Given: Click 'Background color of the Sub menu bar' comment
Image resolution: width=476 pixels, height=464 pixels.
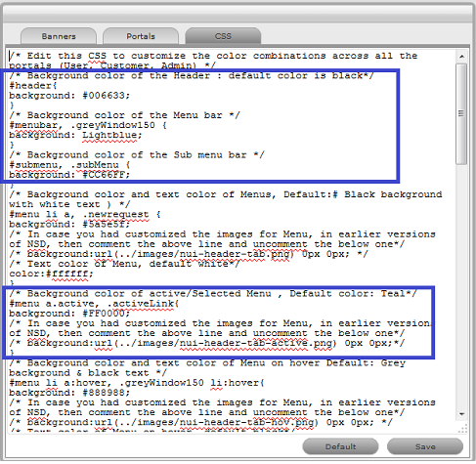Looking at the screenshot, I should (137, 155).
